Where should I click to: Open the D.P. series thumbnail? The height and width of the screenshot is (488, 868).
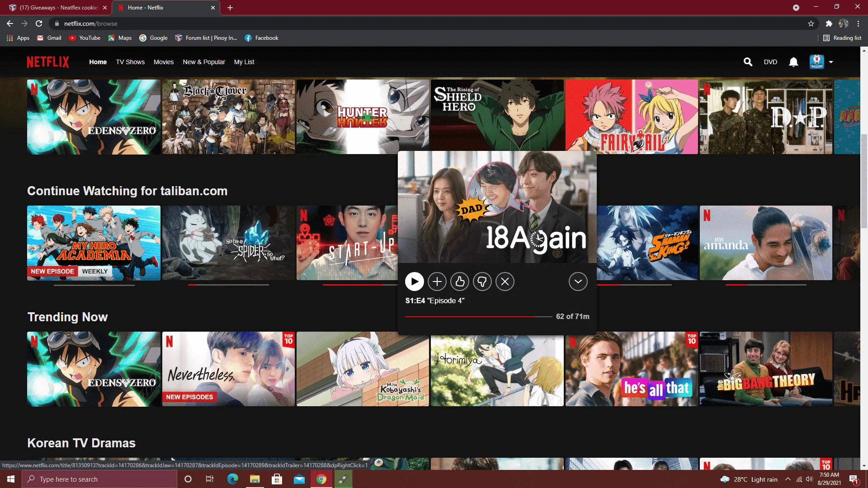click(x=766, y=117)
